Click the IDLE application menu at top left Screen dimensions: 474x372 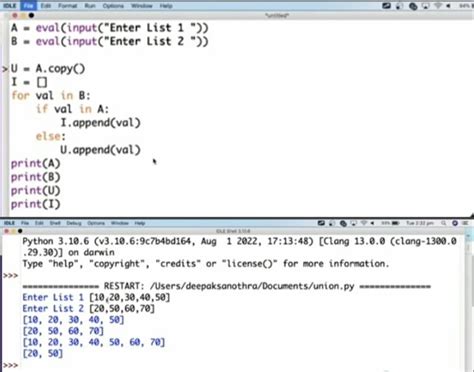(10, 6)
